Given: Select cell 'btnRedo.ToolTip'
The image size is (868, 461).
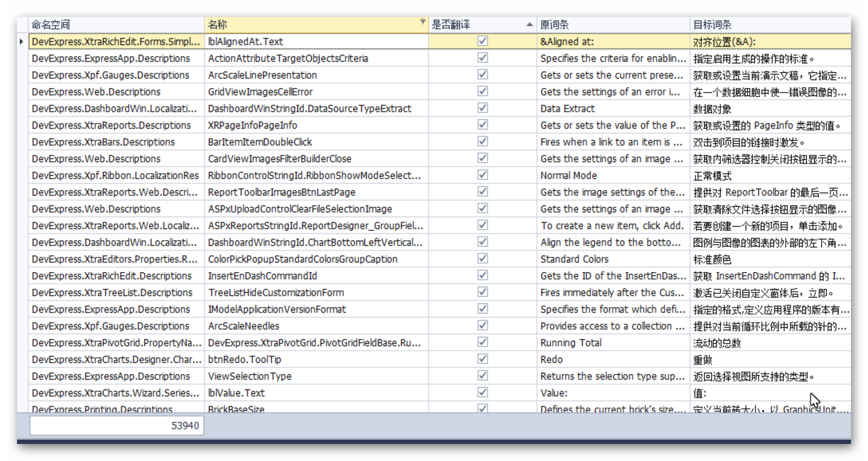Looking at the screenshot, I should pos(317,360).
